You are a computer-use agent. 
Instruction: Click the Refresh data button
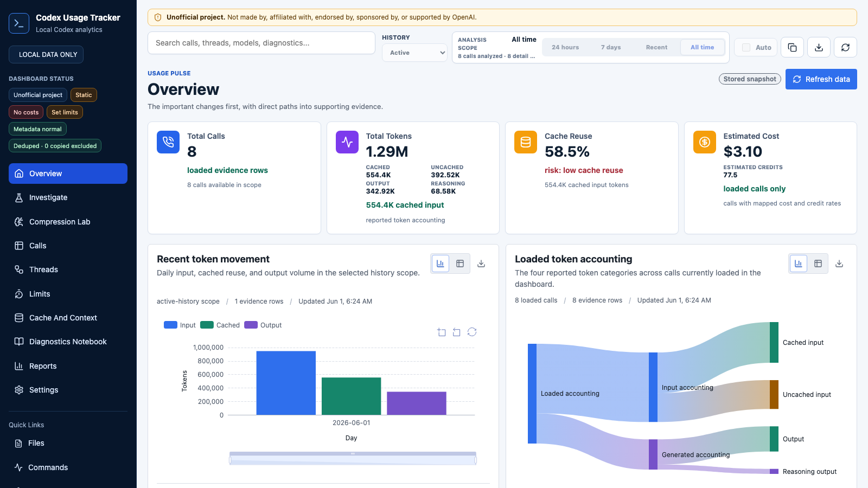(821, 79)
